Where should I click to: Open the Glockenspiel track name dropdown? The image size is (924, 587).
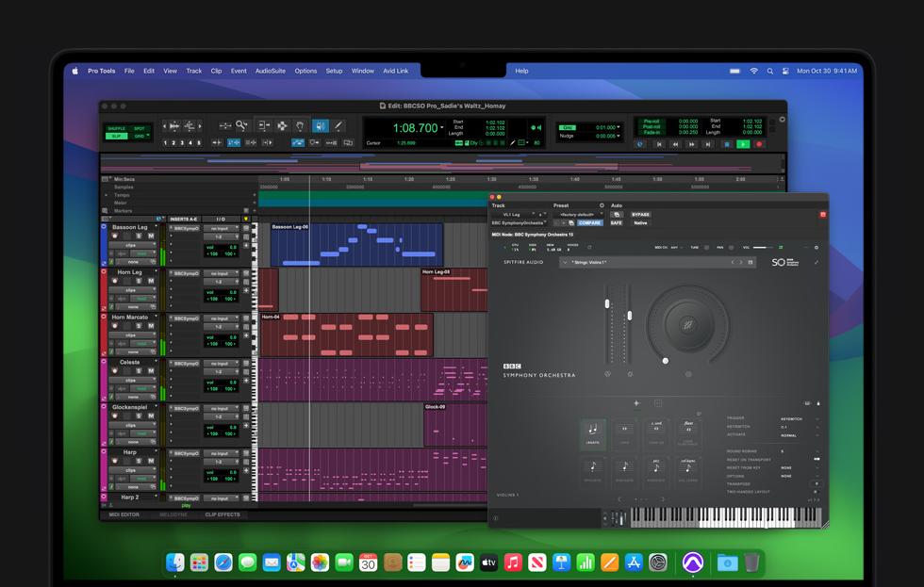point(157,407)
